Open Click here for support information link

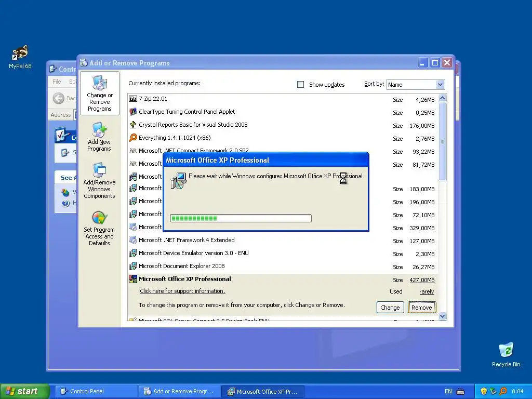pos(182,291)
